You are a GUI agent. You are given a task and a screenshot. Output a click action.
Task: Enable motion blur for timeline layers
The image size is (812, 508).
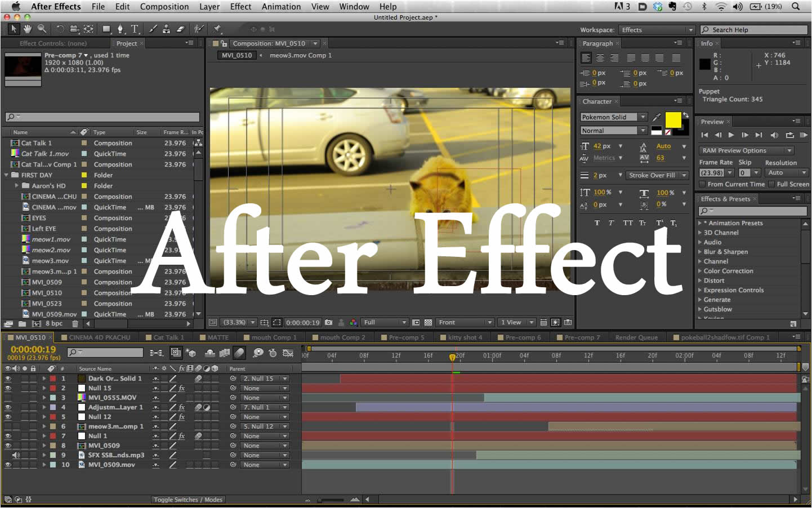pos(239,353)
